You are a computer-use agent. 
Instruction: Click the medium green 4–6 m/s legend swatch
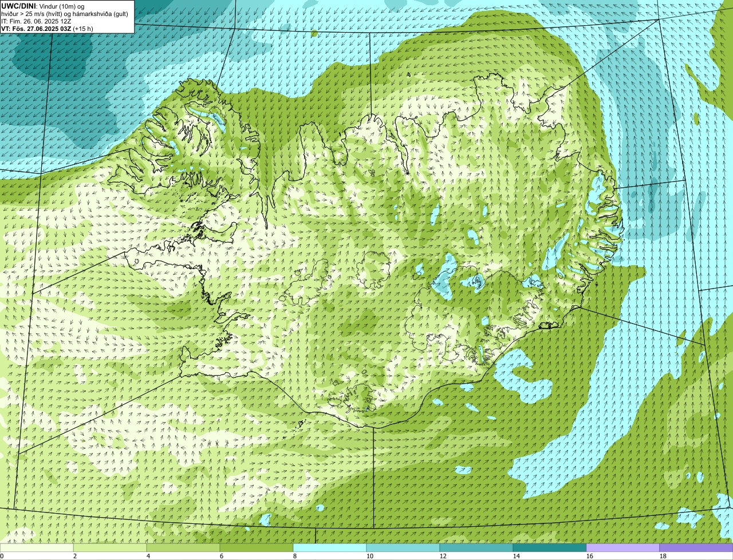click(x=183, y=547)
